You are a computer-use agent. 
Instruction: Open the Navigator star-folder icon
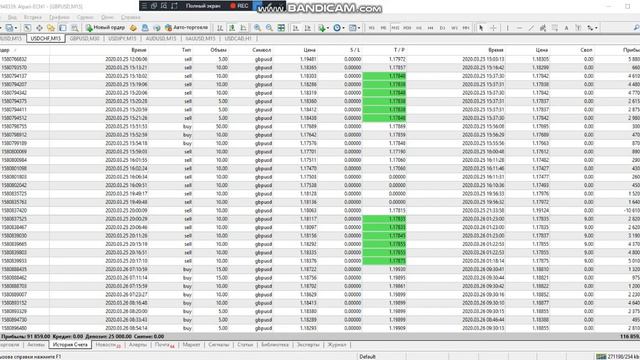tap(51, 28)
